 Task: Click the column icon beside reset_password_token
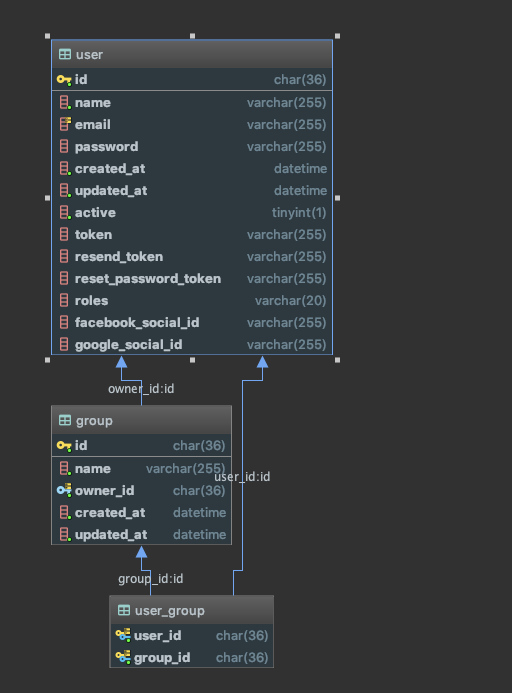pyautogui.click(x=64, y=278)
